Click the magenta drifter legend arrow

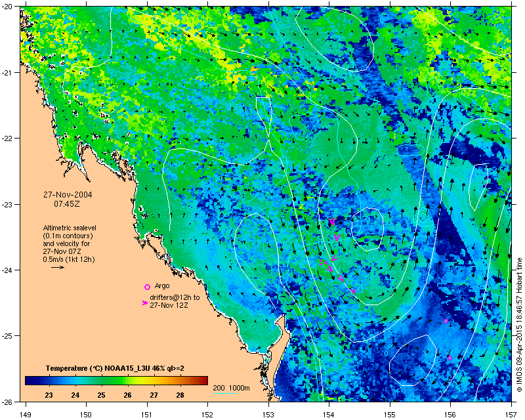144,303
